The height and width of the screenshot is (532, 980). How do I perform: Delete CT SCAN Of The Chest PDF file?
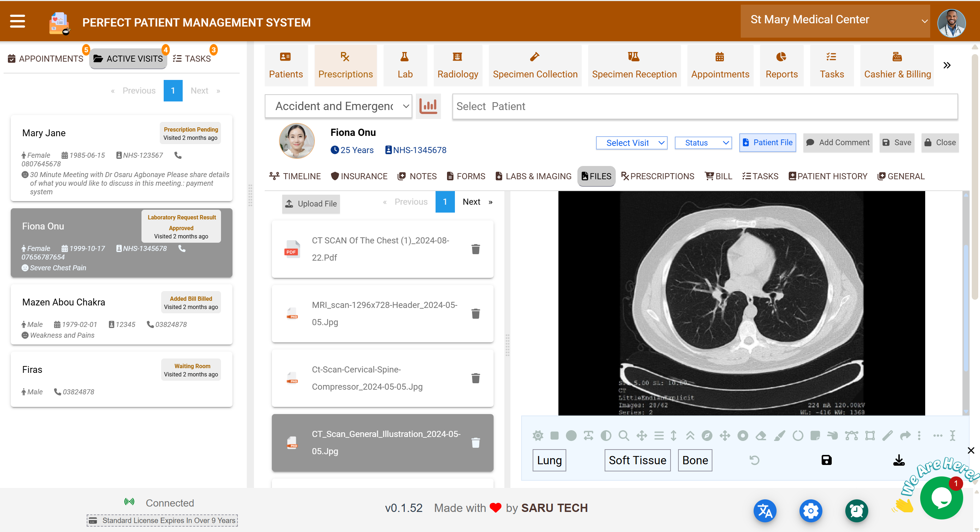tap(476, 249)
